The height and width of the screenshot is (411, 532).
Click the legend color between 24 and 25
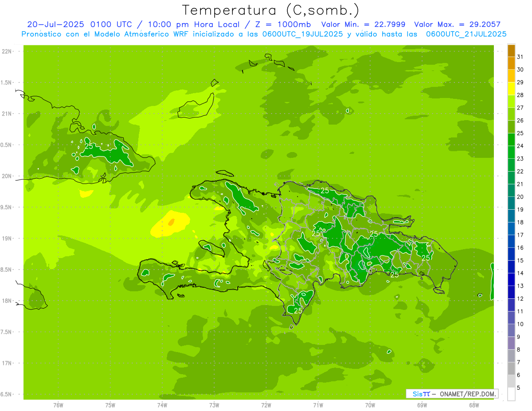511,140
